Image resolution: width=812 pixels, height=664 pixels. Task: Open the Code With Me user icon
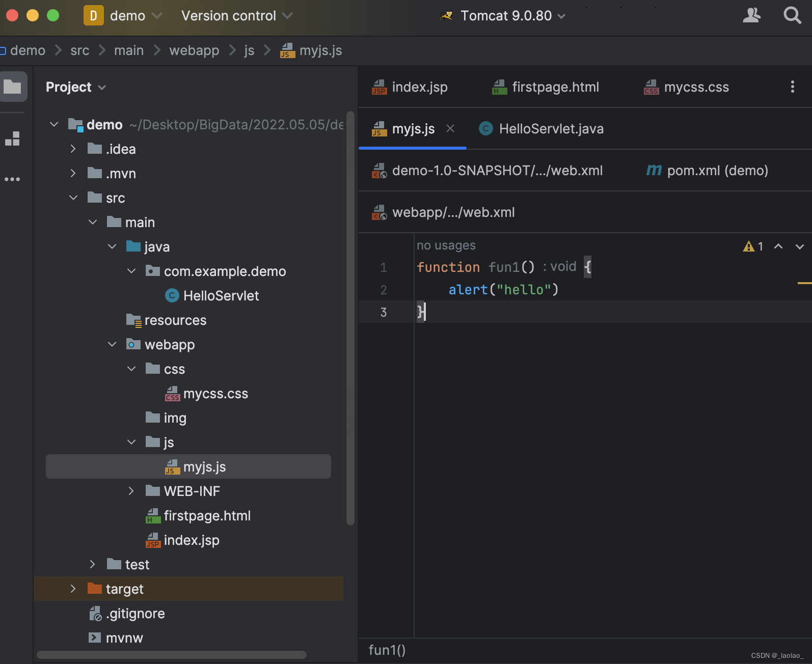pyautogui.click(x=751, y=15)
